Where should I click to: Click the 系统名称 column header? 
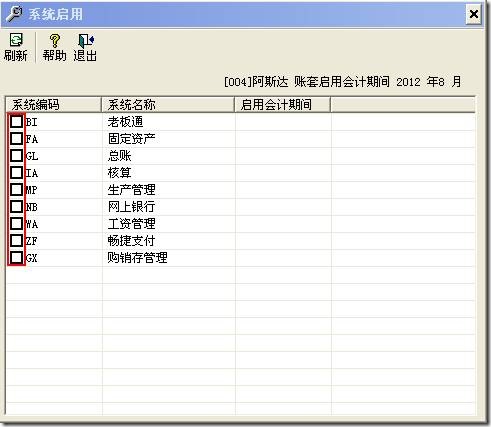pos(168,105)
